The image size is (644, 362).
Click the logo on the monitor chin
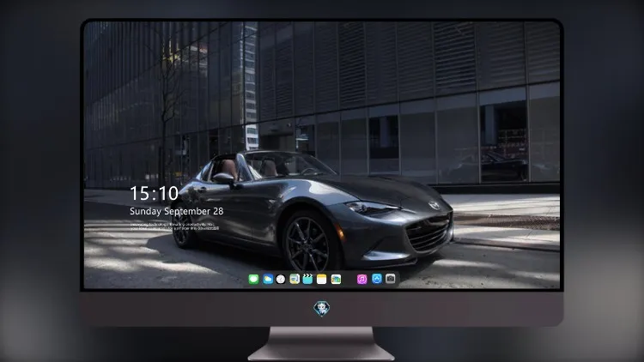pos(322,309)
